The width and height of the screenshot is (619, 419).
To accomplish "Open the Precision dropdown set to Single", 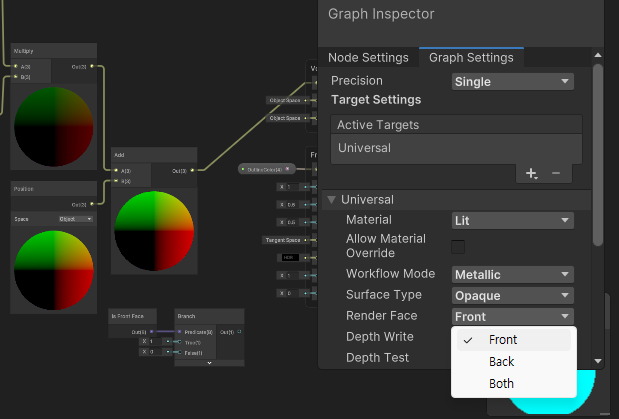I will pos(512,82).
